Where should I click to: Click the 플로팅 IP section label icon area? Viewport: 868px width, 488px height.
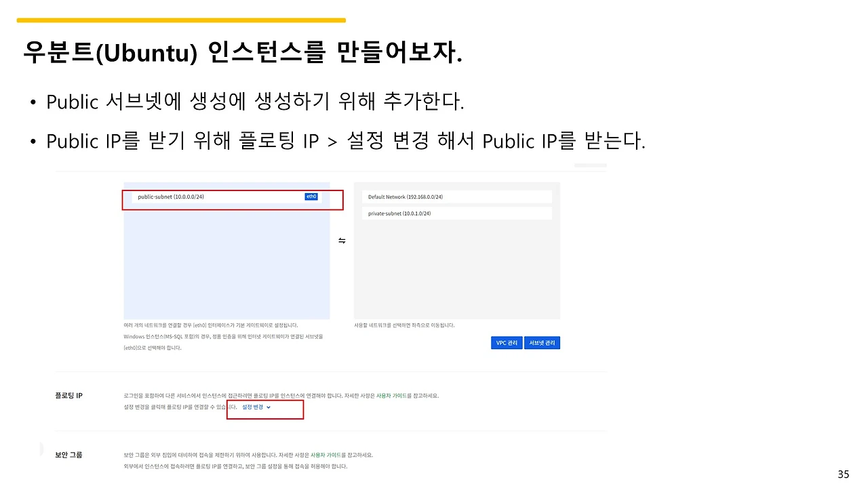point(68,395)
